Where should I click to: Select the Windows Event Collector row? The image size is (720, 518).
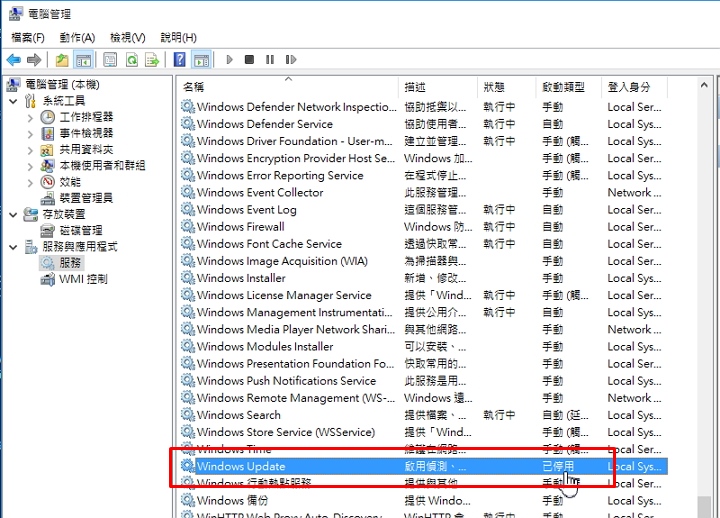[x=423, y=192]
